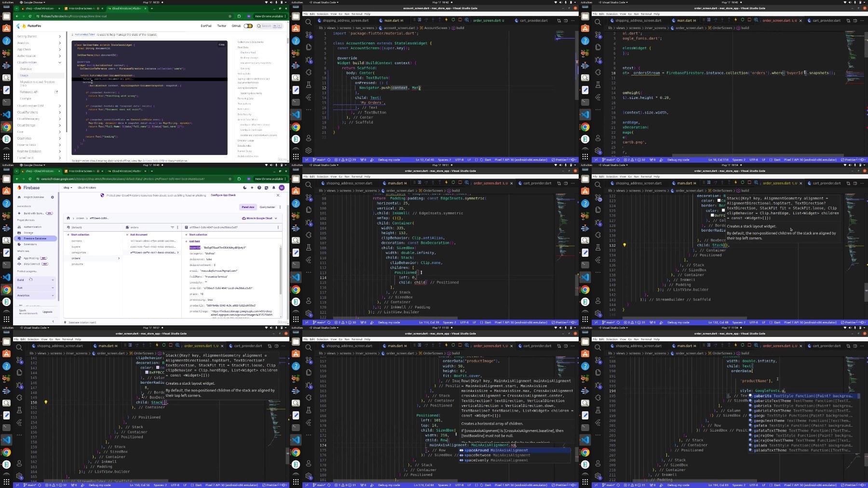Click Hot Reload lightning in account_screen.dart window
Viewport: 868px width, 488px height.
click(x=446, y=20)
